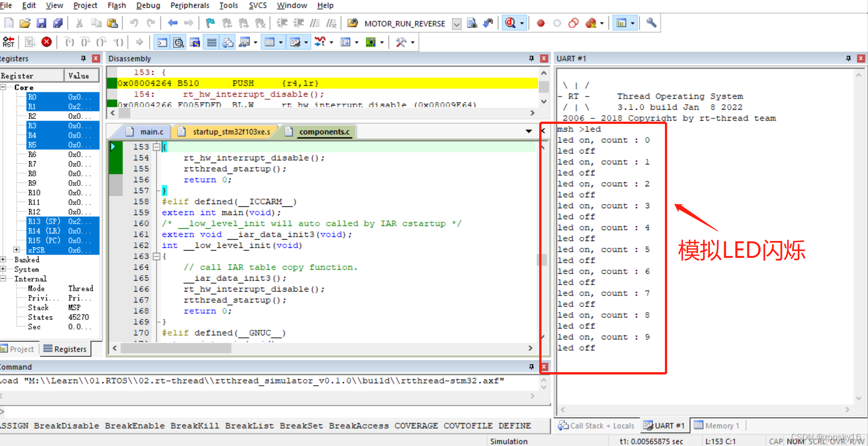The width and height of the screenshot is (868, 446).
Task: Create a new file from the toolbar
Action: (9, 23)
